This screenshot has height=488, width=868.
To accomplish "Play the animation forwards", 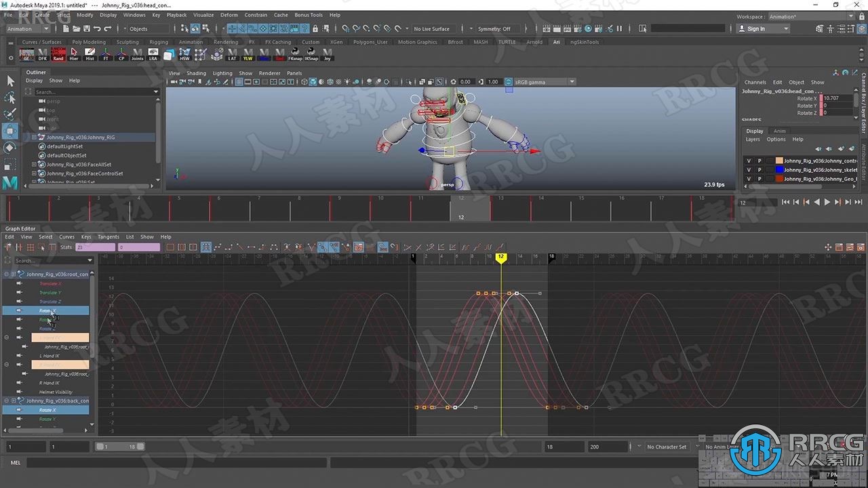I will [x=827, y=202].
